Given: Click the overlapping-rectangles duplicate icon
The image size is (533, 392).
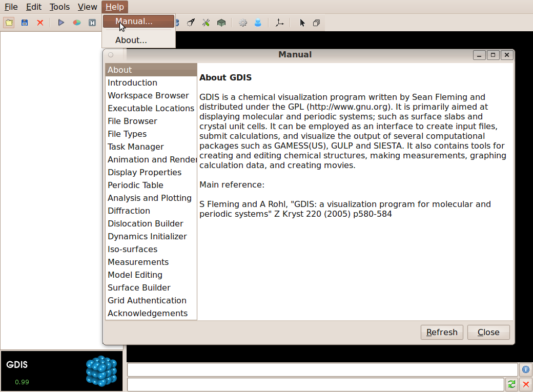Looking at the screenshot, I should pyautogui.click(x=317, y=22).
